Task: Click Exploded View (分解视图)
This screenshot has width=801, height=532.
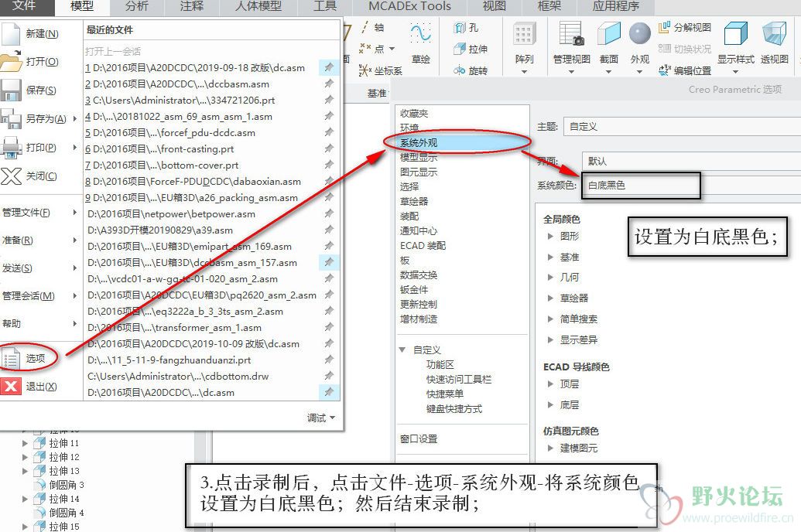Action: (x=685, y=28)
